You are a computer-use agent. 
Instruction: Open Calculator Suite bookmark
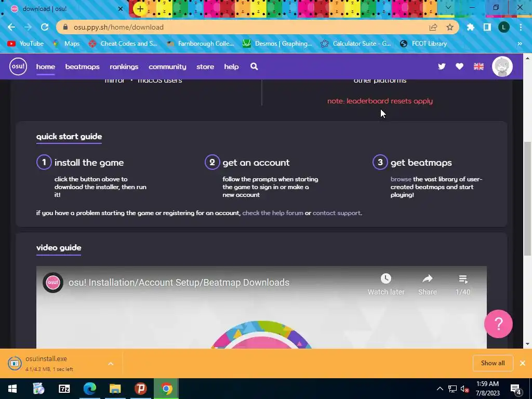pyautogui.click(x=355, y=44)
